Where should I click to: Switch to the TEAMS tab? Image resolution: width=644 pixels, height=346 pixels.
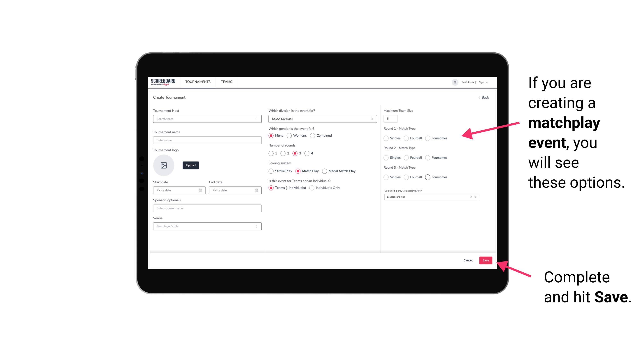(226, 82)
